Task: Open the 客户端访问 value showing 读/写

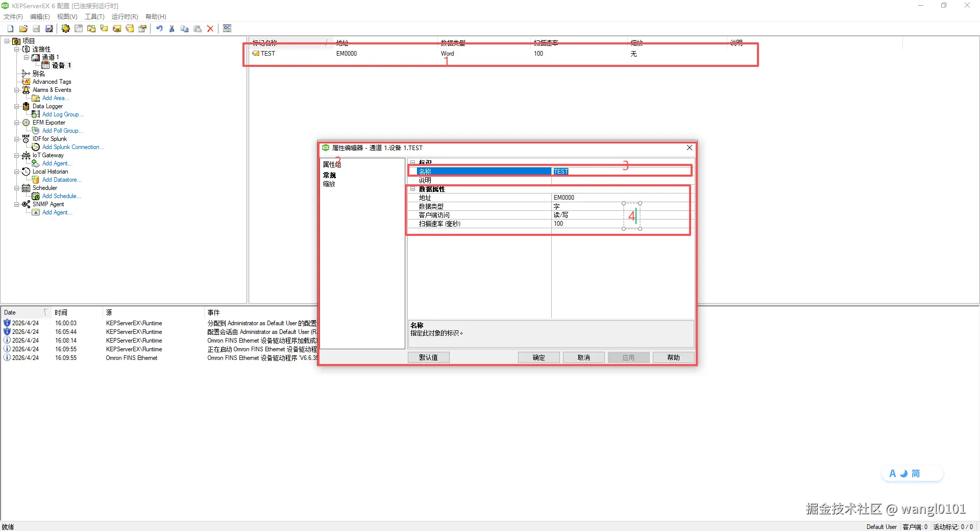Action: tap(622, 215)
